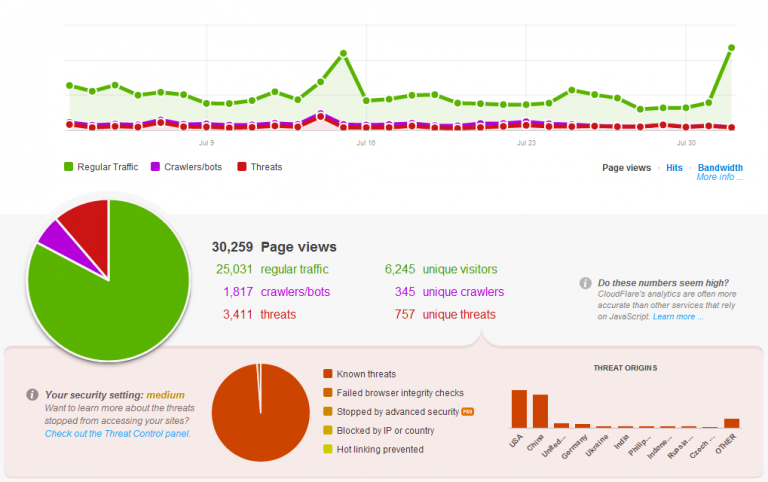The width and height of the screenshot is (768, 482).
Task: Switch chart to Bandwidth
Action: tap(720, 168)
